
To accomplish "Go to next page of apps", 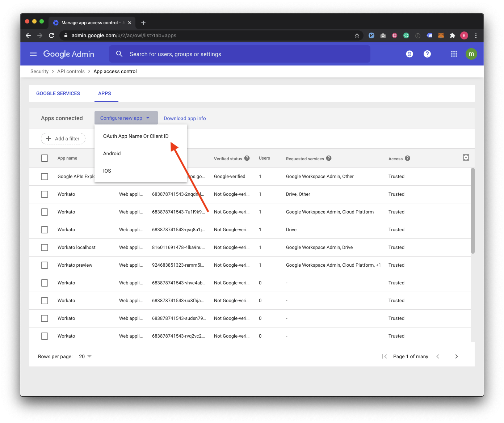I will coord(456,356).
